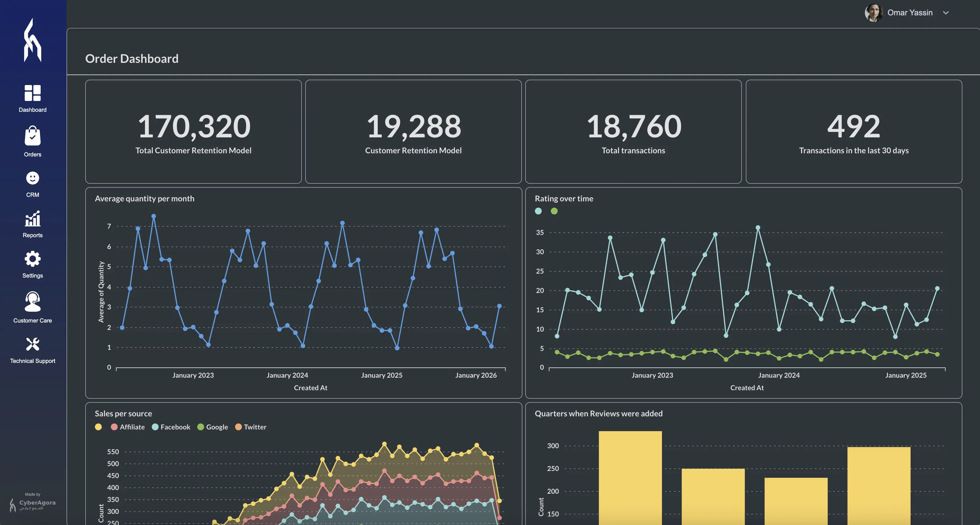Select the Dashboard menu tab

(32, 97)
